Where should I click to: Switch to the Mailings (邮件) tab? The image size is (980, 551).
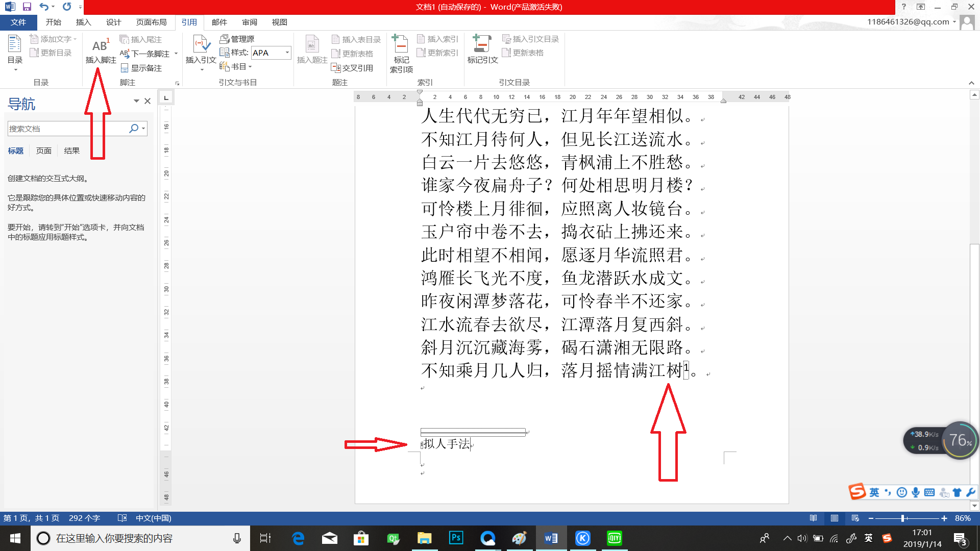pyautogui.click(x=219, y=22)
